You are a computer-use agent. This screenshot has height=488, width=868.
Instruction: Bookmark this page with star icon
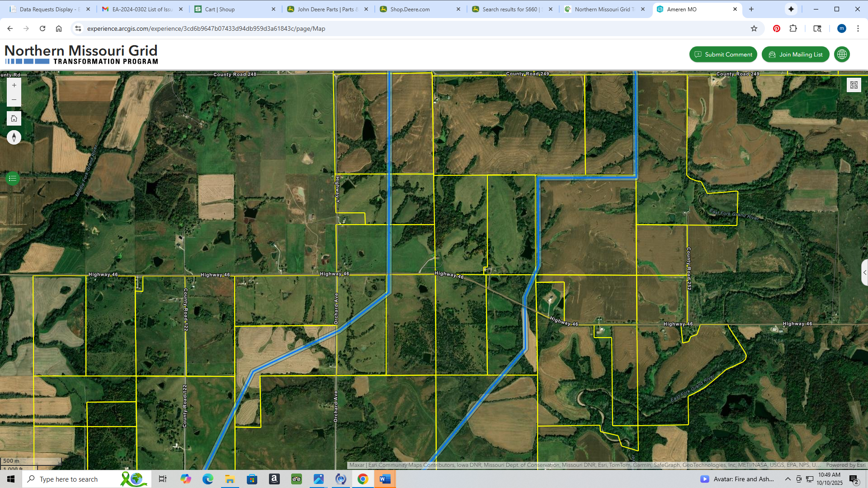coord(754,28)
